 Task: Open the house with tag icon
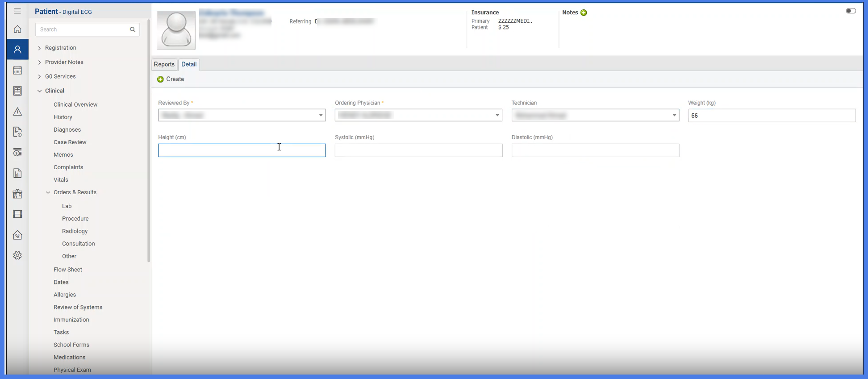17,235
